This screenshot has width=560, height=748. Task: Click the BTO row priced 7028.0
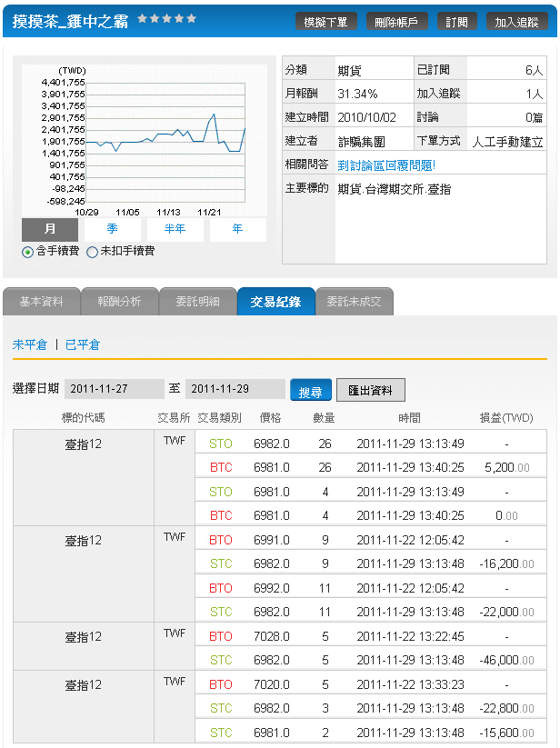[371, 636]
